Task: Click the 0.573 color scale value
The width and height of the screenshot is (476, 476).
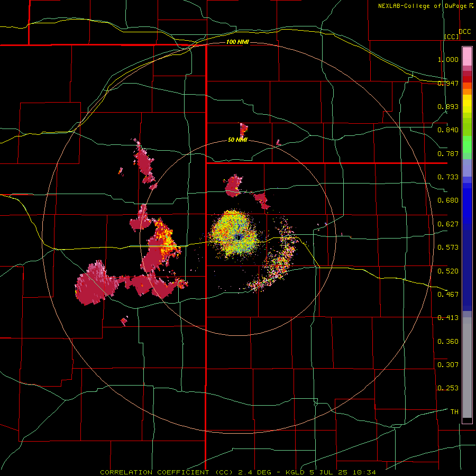Action: click(x=448, y=248)
